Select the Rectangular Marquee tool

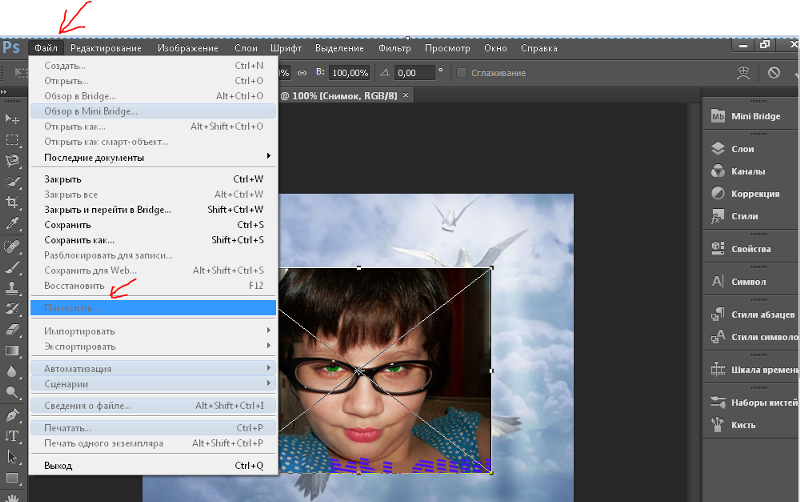12,140
